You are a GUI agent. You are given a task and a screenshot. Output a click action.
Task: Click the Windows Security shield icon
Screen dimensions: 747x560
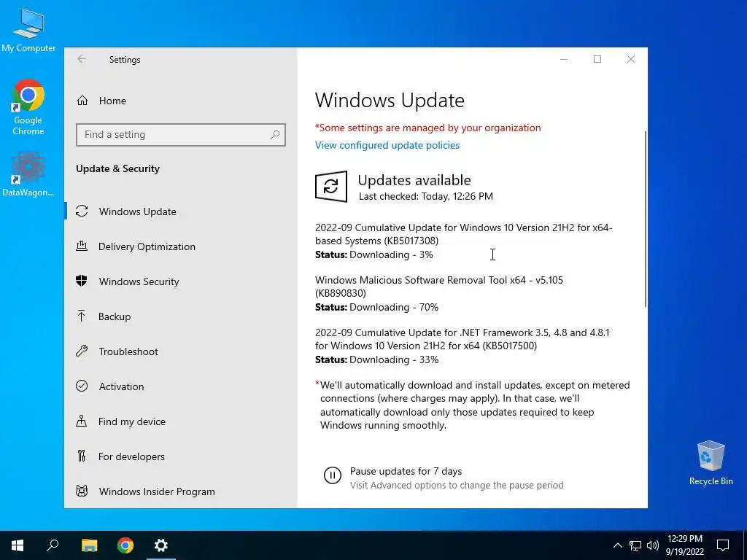(82, 281)
